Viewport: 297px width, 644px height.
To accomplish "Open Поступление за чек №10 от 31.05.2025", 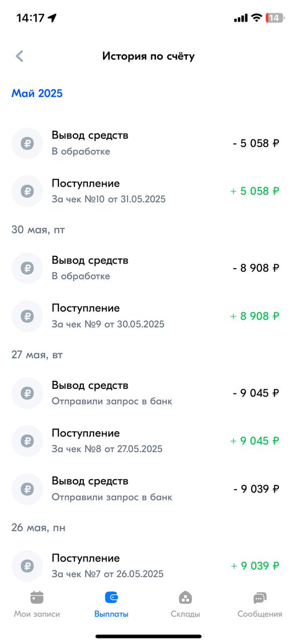I will [148, 191].
